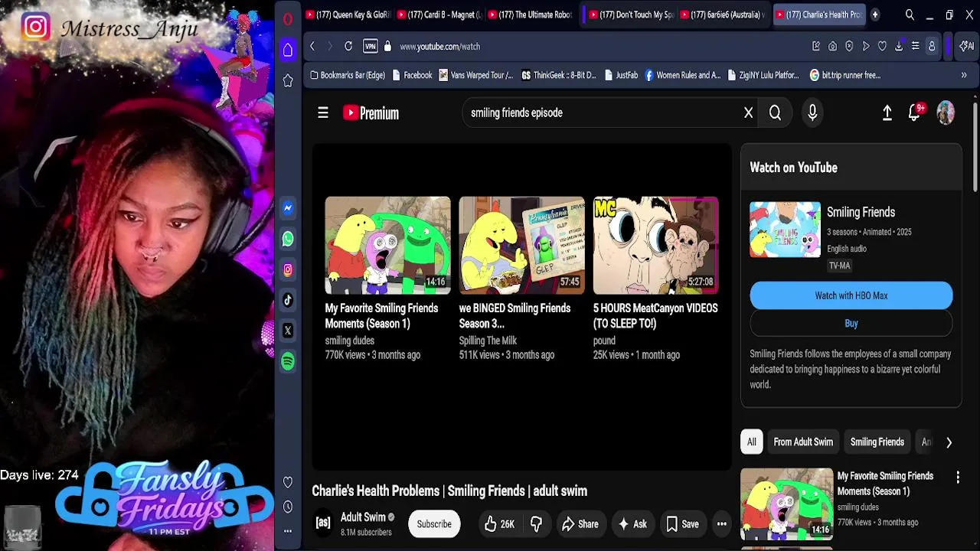Reload the current page
This screenshot has height=551, width=980.
coord(348,47)
